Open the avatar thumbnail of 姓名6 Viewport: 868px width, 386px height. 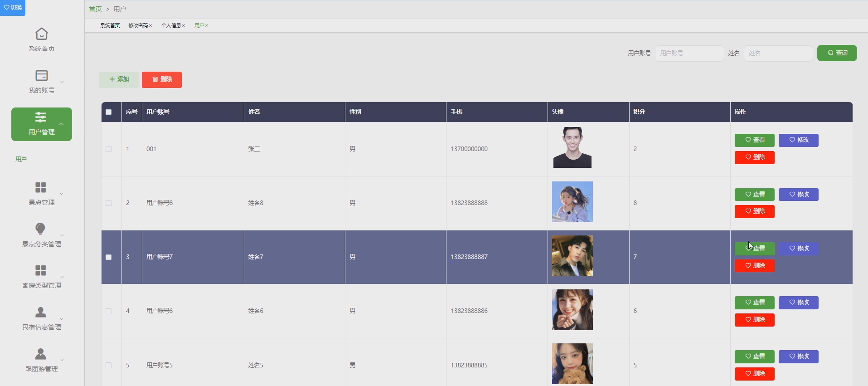tap(572, 310)
